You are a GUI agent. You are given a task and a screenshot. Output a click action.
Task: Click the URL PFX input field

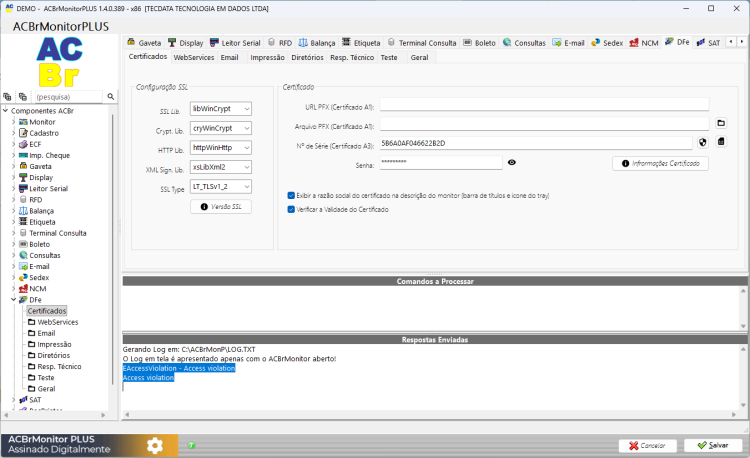[x=544, y=104]
